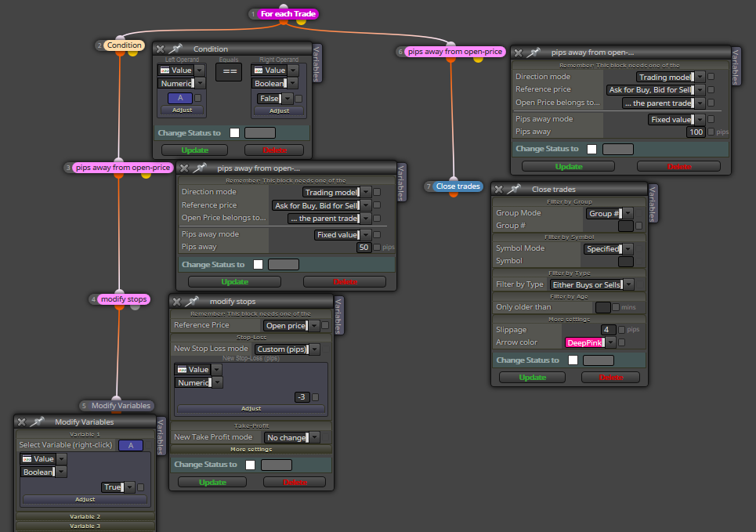Click Delete in the Condition panel
The height and width of the screenshot is (532, 756).
274,150
